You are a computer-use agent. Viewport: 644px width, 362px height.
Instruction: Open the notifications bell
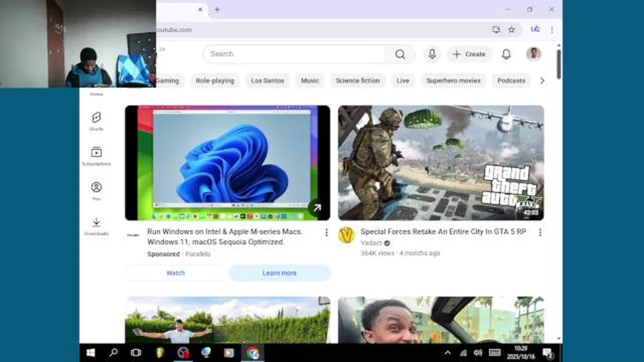506,54
